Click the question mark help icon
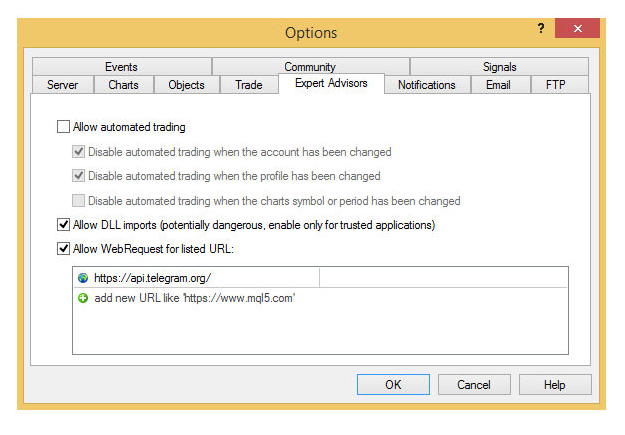 coord(540,28)
